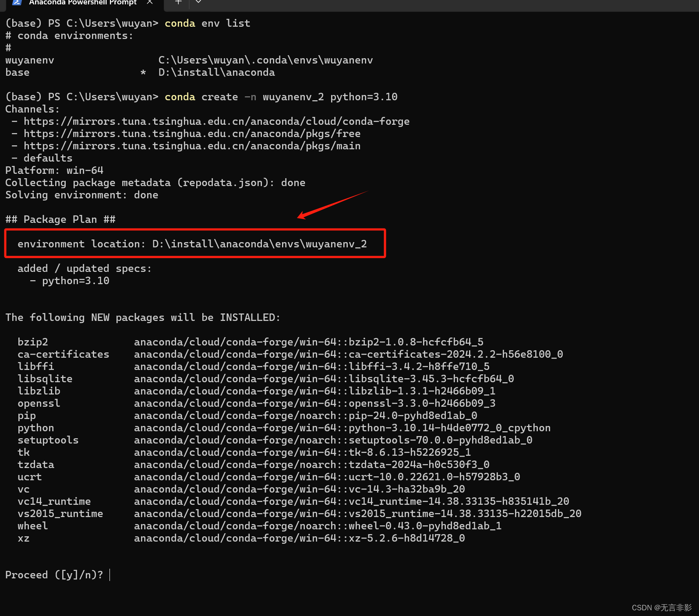
Task: Click the PowerShell icon in tab
Action: [x=17, y=2]
